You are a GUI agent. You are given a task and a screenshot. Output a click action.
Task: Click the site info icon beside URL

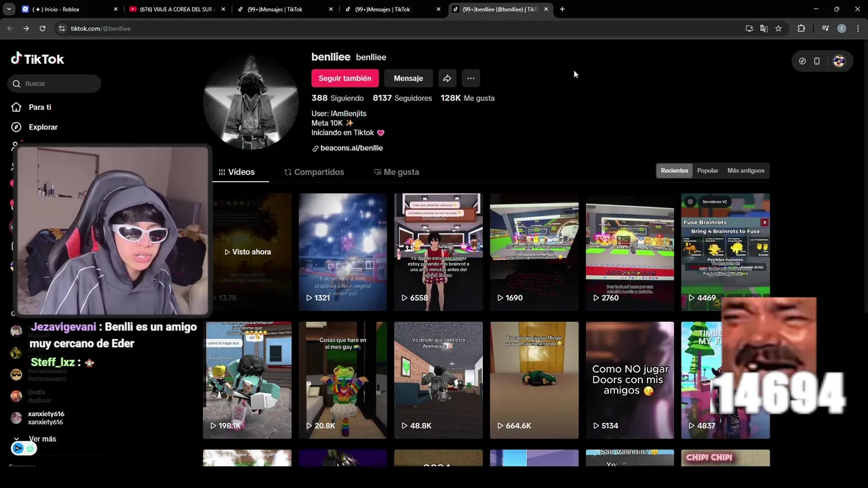tap(62, 28)
